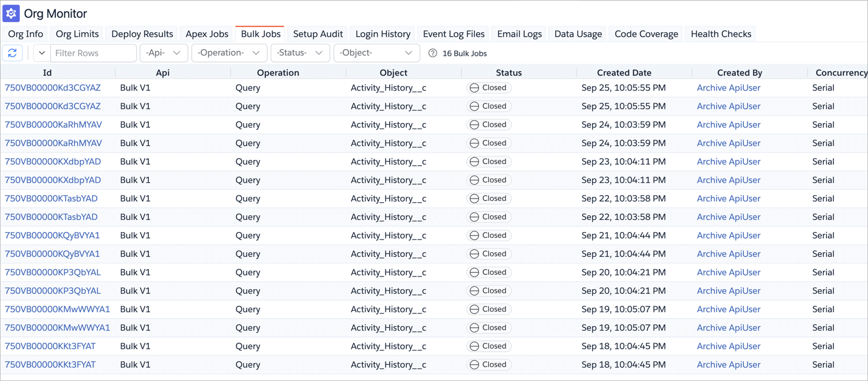Click the Filter Rows input field
Image resolution: width=868 pixels, height=381 pixels.
click(x=93, y=53)
